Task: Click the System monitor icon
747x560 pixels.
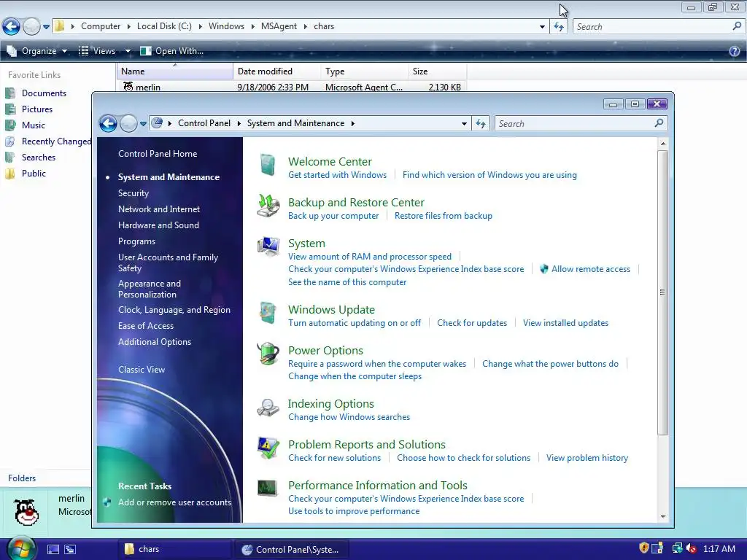Action: pyautogui.click(x=268, y=246)
